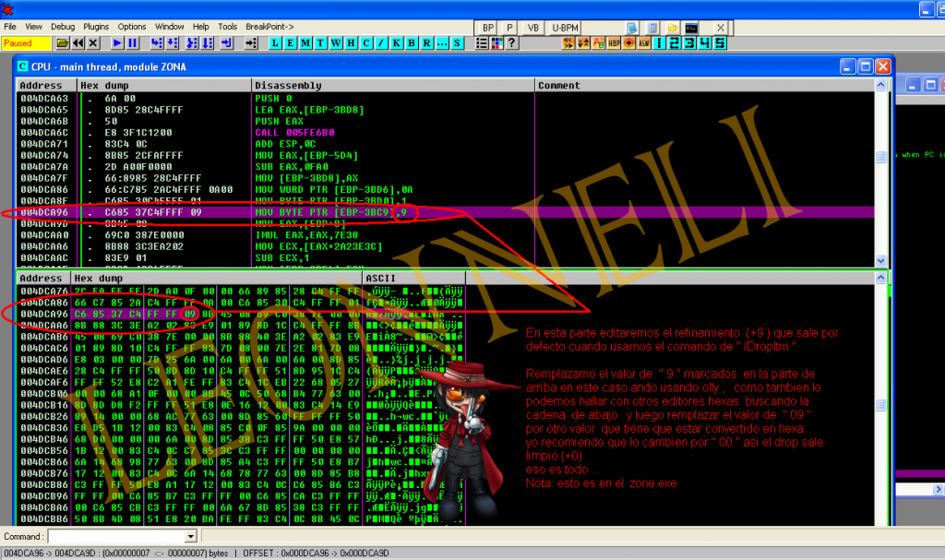Screen dimensions: 945x560
Task: Open Memory map with M button
Action: pos(305,43)
